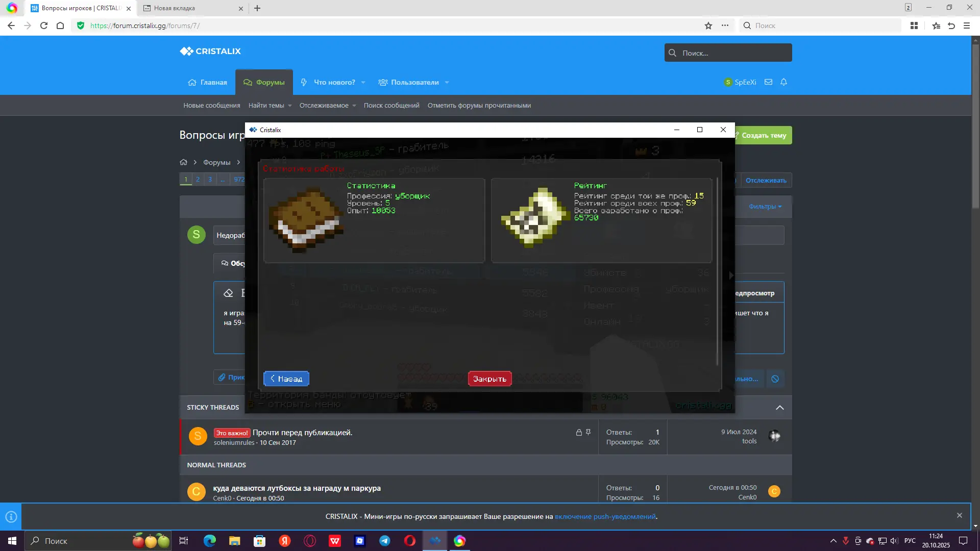This screenshot has width=980, height=551.
Task: Click the 'Создать тему' button
Action: (764, 135)
